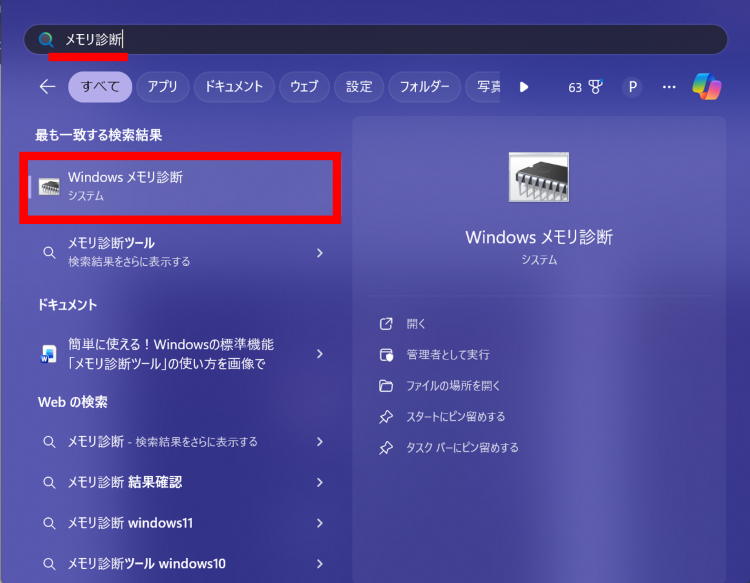
Task: Expand the Word document result chevron
Action: pyautogui.click(x=320, y=354)
